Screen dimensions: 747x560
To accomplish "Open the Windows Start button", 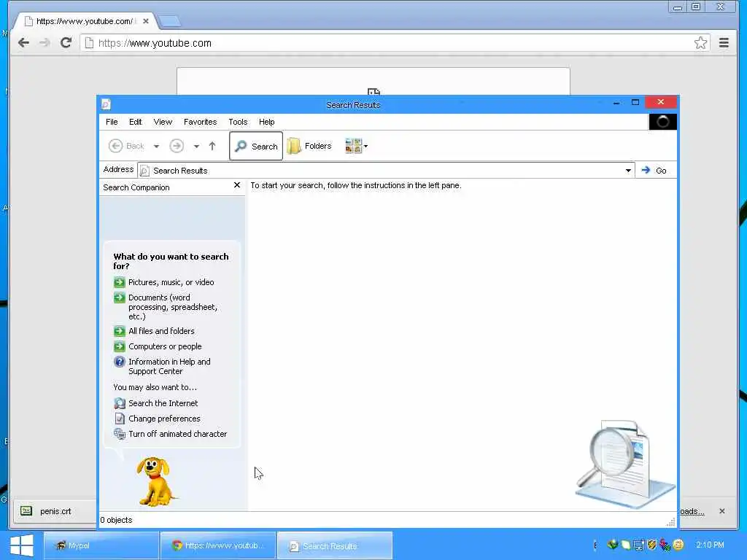I will [21, 545].
